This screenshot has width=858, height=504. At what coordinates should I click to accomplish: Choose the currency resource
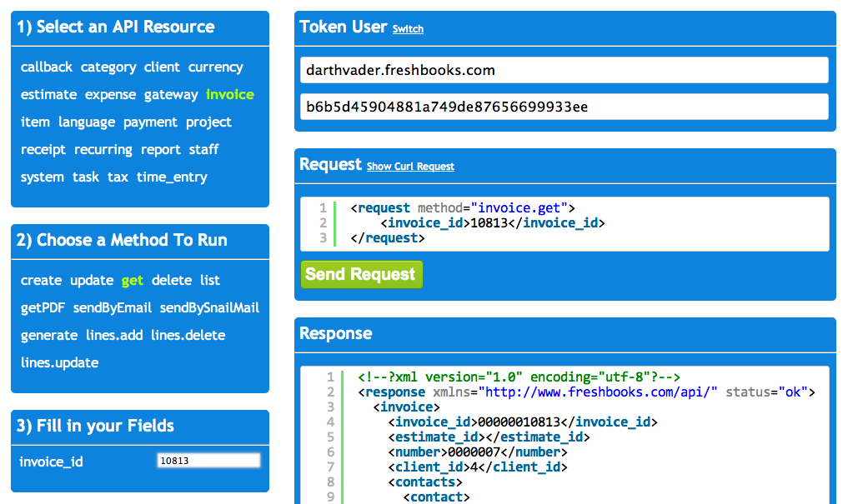(x=216, y=67)
